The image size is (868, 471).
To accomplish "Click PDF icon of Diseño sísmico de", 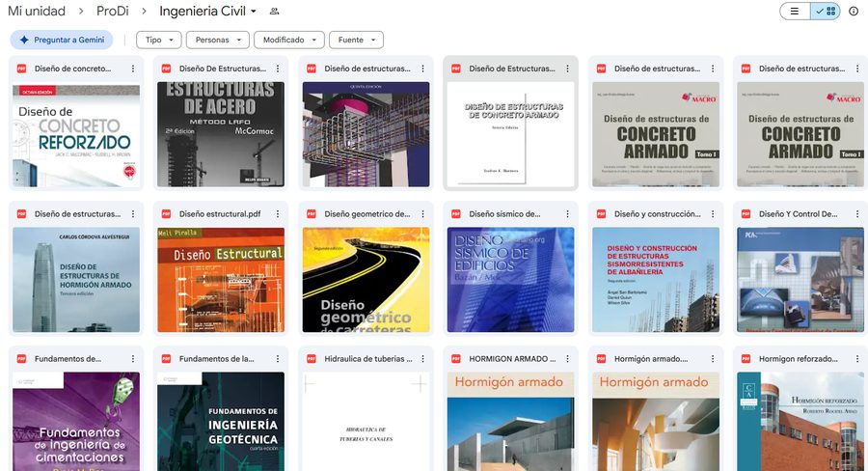I will tap(456, 214).
